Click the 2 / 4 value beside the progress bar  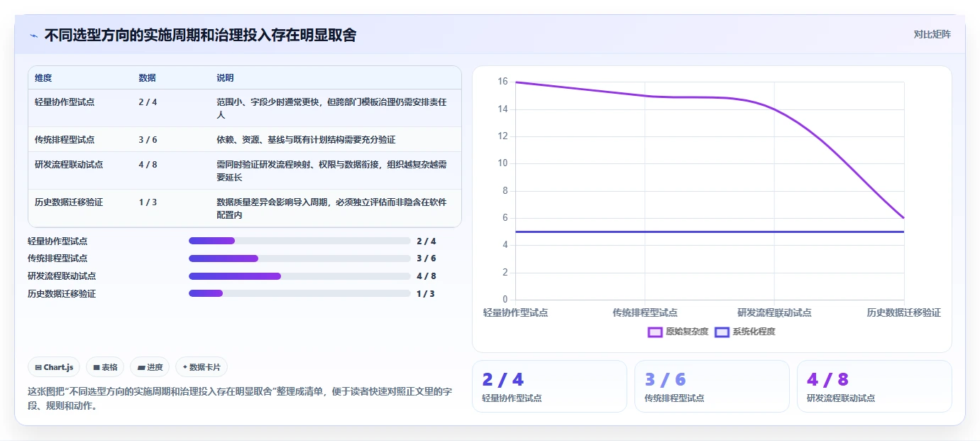click(x=426, y=241)
